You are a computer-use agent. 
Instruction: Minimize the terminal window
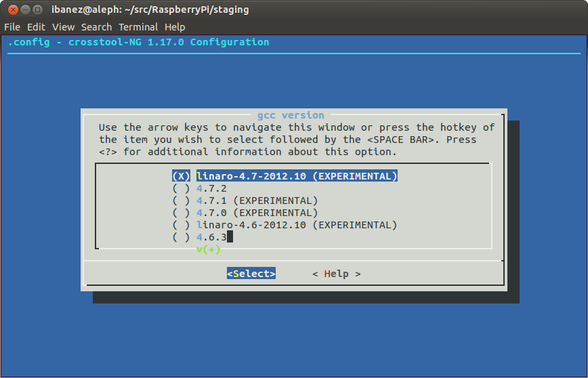[25, 9]
